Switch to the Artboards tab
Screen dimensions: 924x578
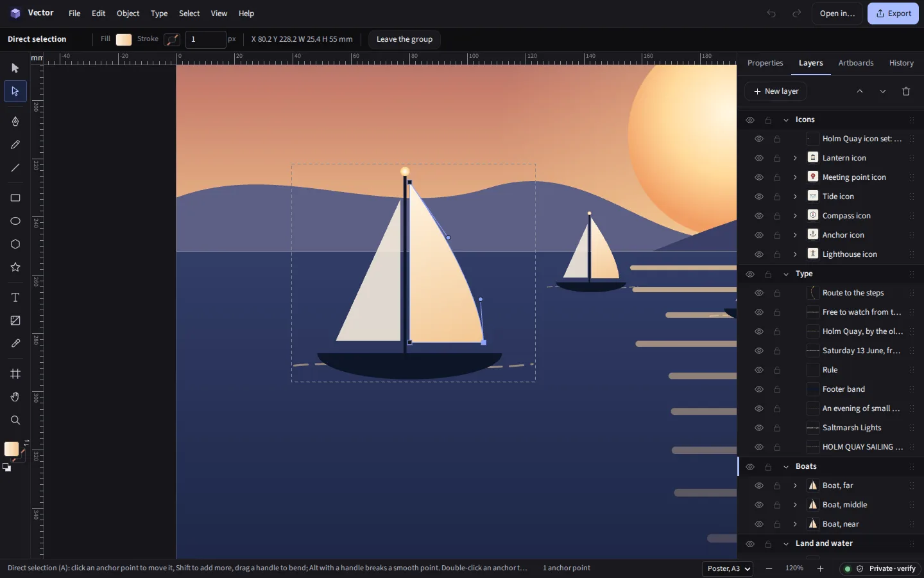pos(855,63)
